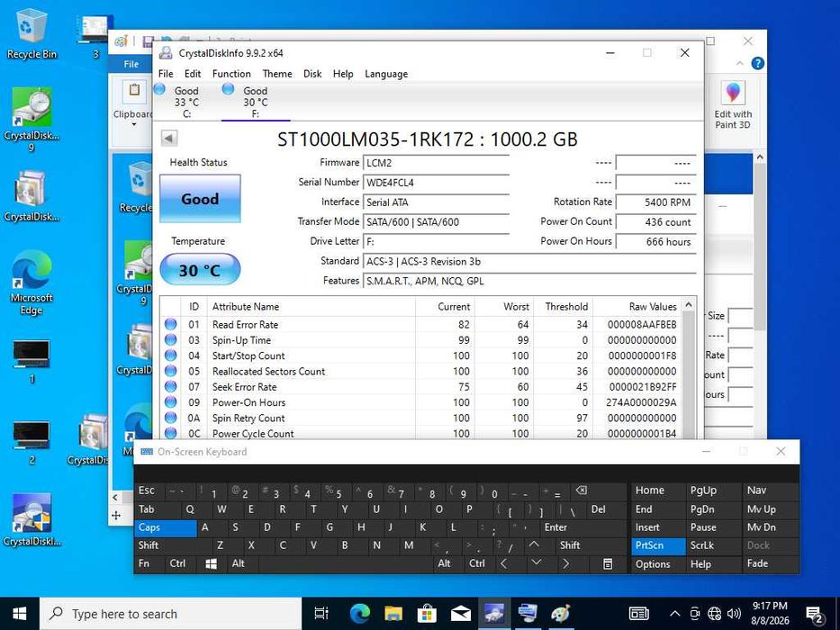Click the status dot for Seek Error Rate
Viewport: 840px width, 630px height.
171,386
